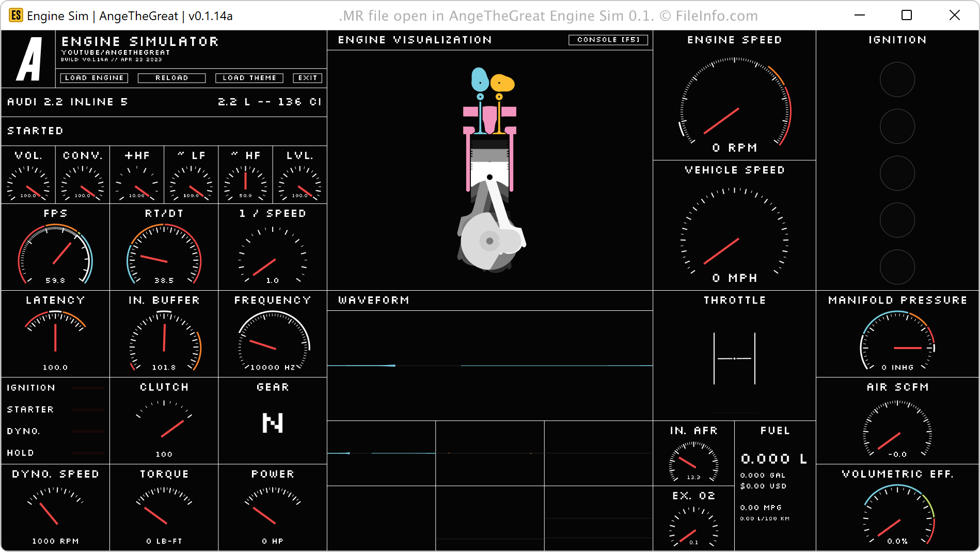Select the Manifold Pressure gauge
This screenshot has width=980, height=552.
tap(897, 341)
